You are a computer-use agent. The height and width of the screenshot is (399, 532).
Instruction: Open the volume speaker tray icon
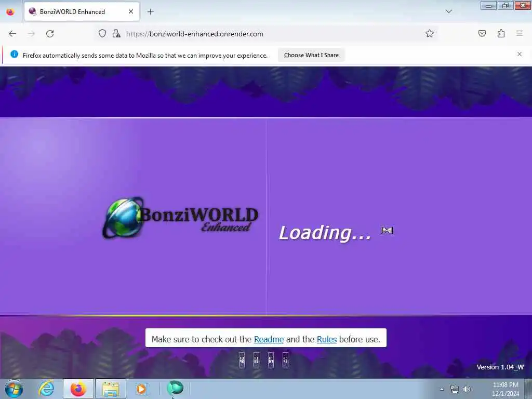467,389
